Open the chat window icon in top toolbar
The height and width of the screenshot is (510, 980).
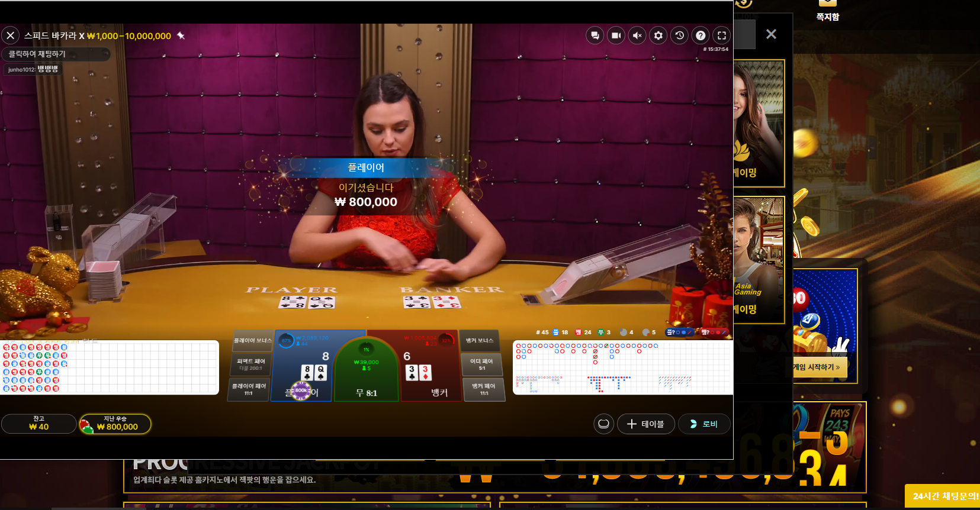[x=595, y=35]
